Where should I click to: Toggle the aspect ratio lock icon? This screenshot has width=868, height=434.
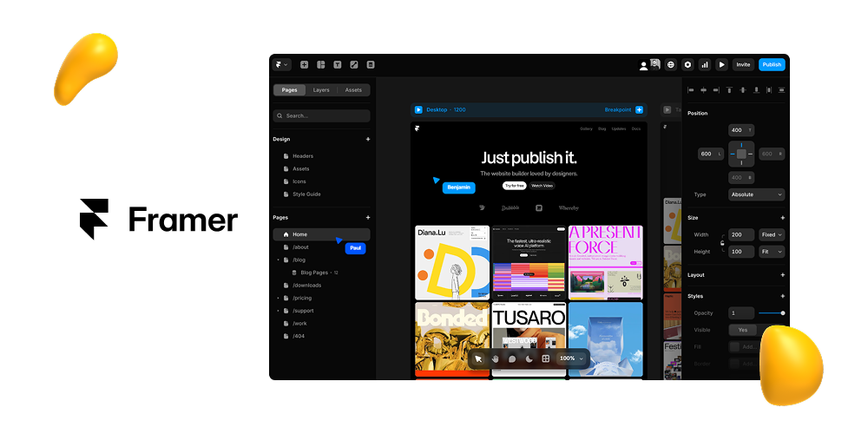722,243
